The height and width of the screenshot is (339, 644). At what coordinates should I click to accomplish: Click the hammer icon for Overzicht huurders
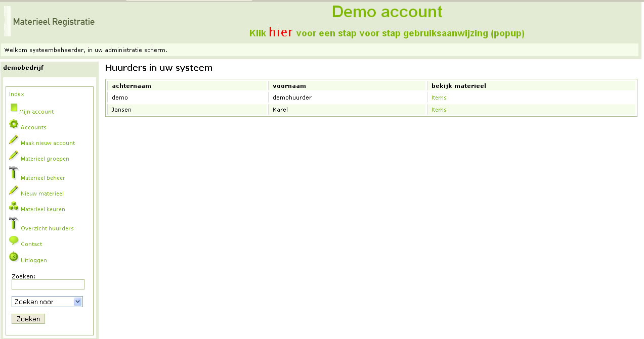pos(14,223)
